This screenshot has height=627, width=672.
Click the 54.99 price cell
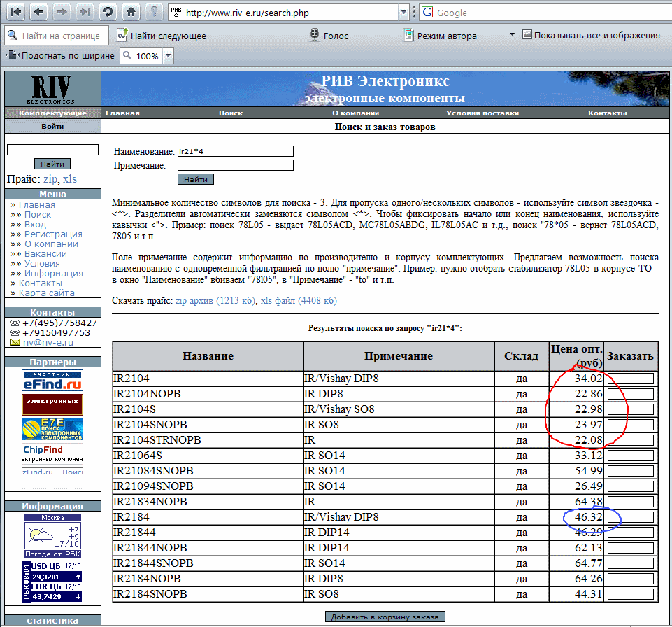(576, 471)
